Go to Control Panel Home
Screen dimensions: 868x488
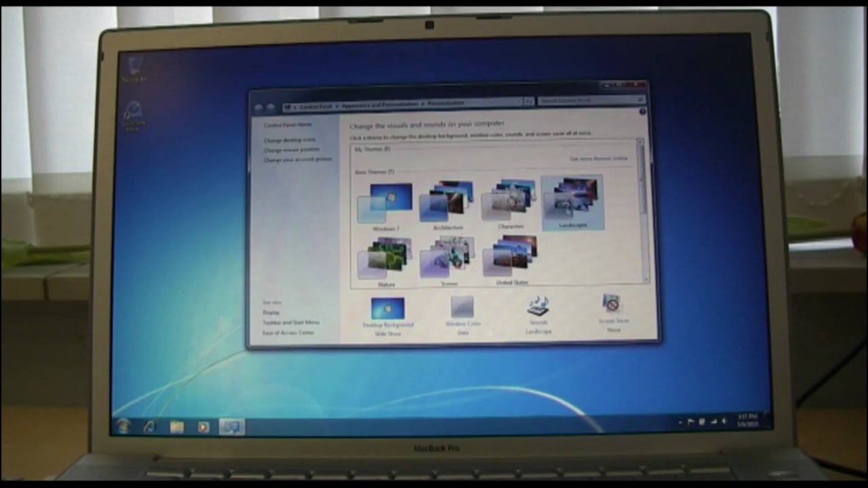(288, 125)
